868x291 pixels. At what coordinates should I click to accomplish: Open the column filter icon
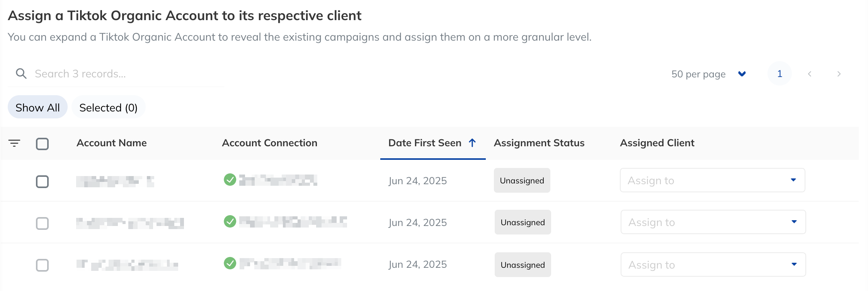14,143
